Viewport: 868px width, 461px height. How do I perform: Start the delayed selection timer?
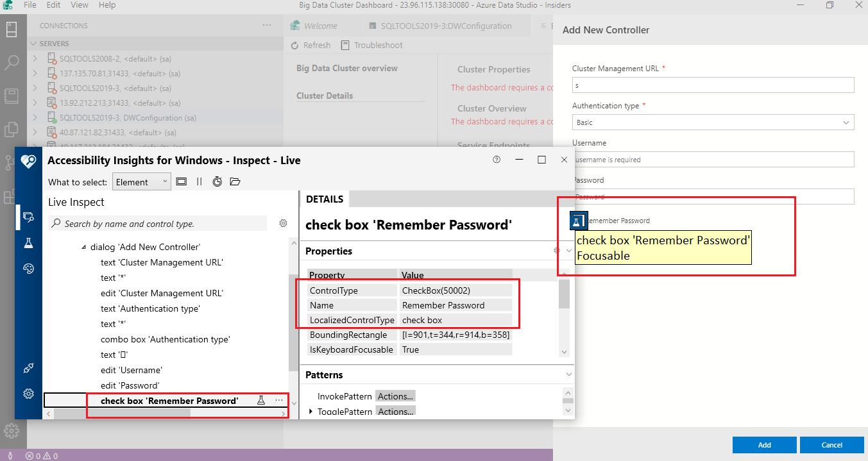coord(217,181)
